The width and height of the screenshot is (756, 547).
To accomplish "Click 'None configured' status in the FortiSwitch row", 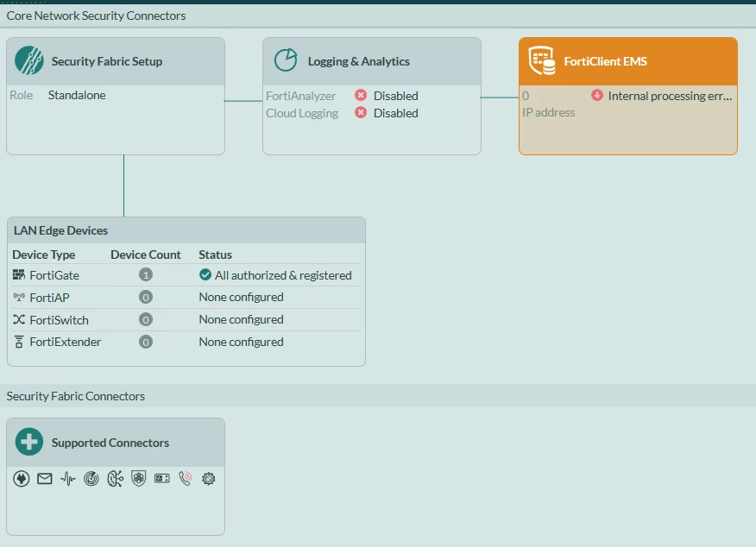I will point(241,319).
